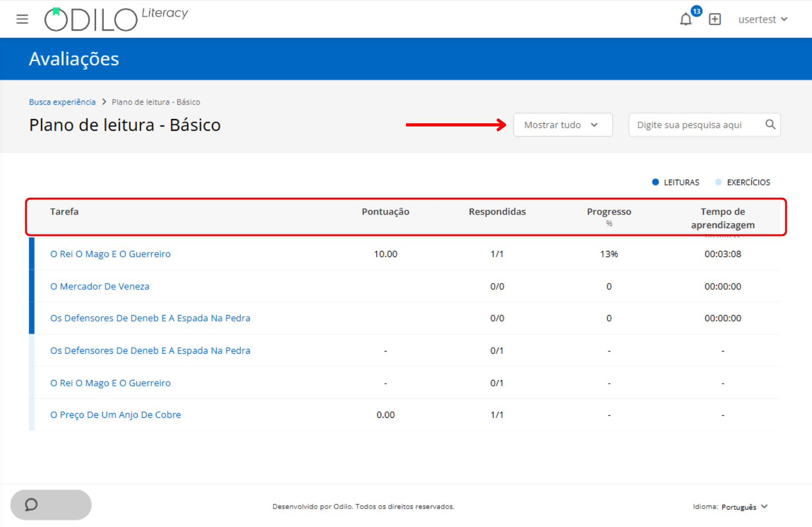The image size is (812, 527).
Task: Click 'Desenvolvido por Odilo' footer text
Action: coord(363,507)
